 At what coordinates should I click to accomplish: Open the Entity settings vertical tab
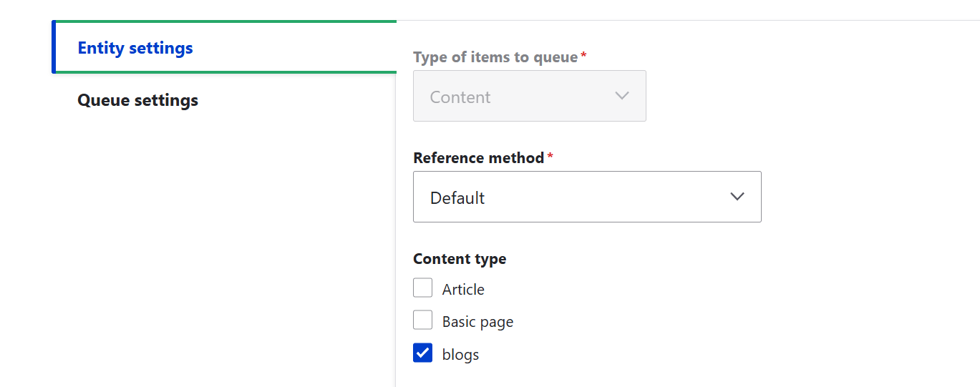pos(224,48)
